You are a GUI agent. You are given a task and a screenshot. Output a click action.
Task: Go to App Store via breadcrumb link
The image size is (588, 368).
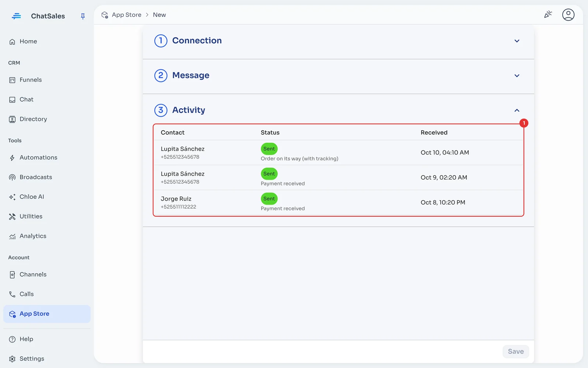[126, 15]
